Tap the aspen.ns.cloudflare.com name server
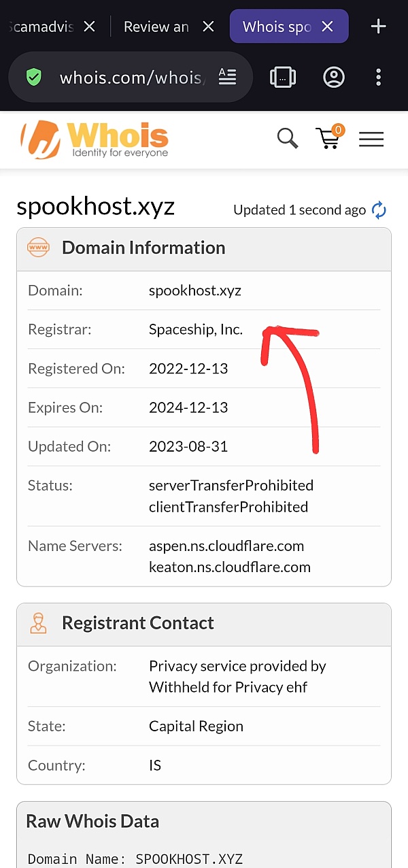 226,546
